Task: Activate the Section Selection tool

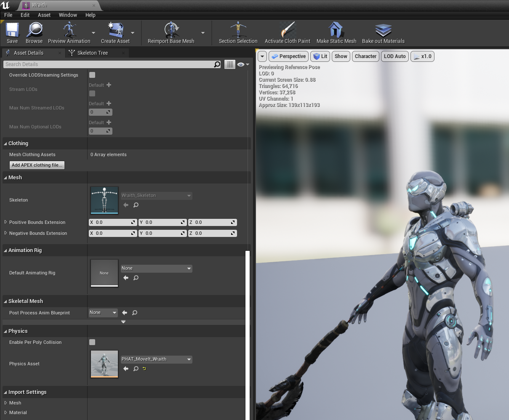Action: [x=238, y=30]
